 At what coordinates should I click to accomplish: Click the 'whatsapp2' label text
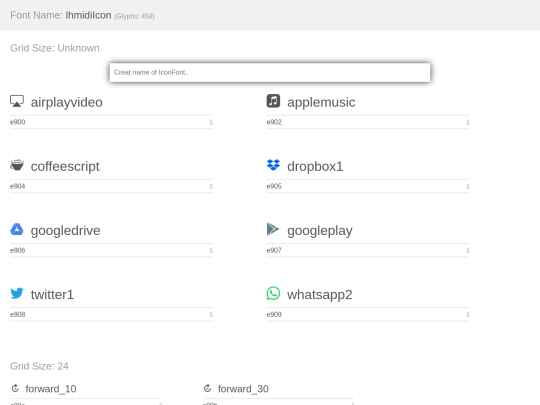click(320, 294)
